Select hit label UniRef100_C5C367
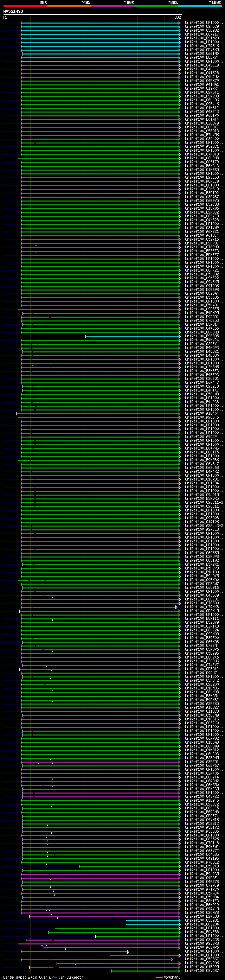225x980 pixels. 202,959
